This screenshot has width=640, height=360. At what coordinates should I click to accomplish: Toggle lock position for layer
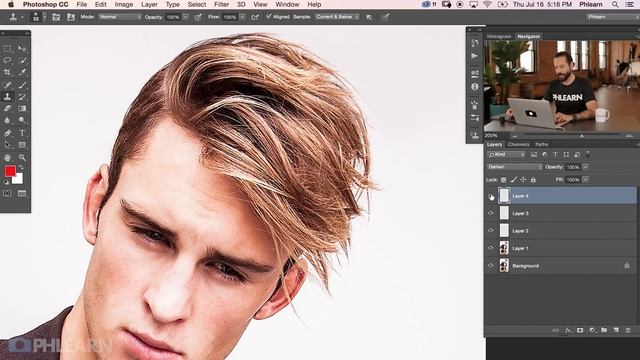pyautogui.click(x=523, y=180)
